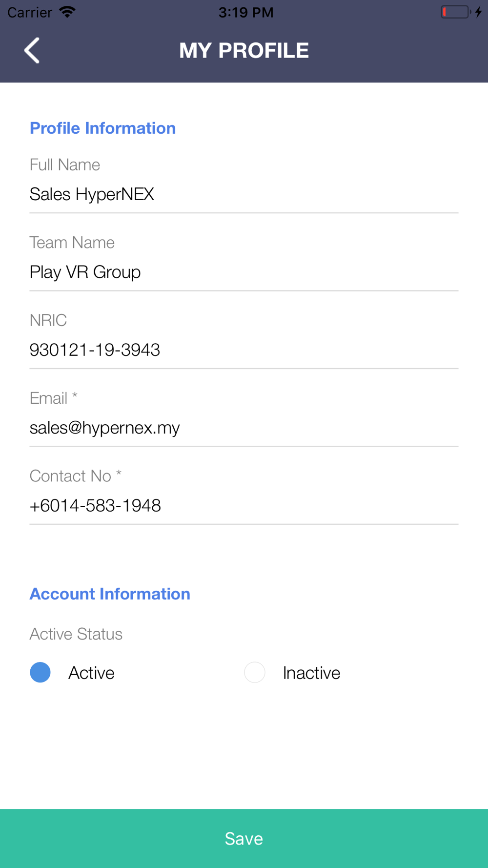
Task: Edit the Contact No field
Action: click(x=244, y=505)
